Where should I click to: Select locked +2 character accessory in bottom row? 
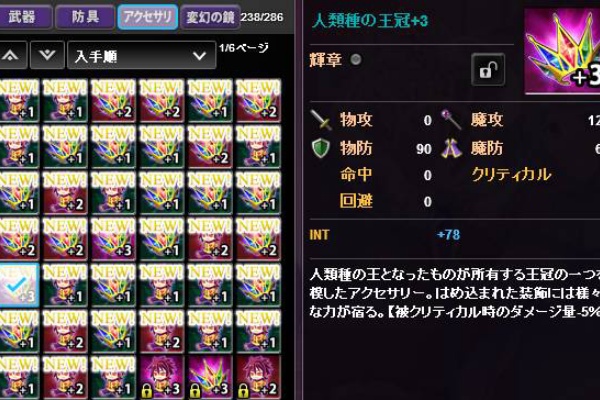point(258,377)
